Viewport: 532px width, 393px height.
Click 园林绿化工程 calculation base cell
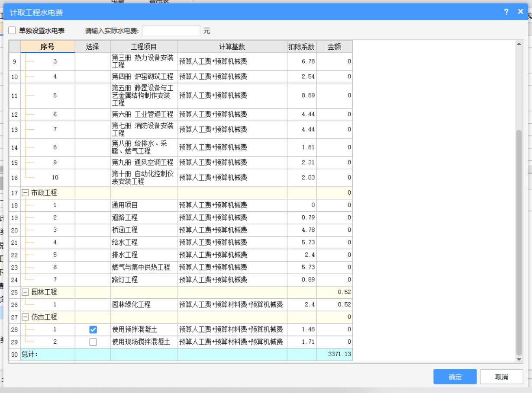[x=232, y=305]
